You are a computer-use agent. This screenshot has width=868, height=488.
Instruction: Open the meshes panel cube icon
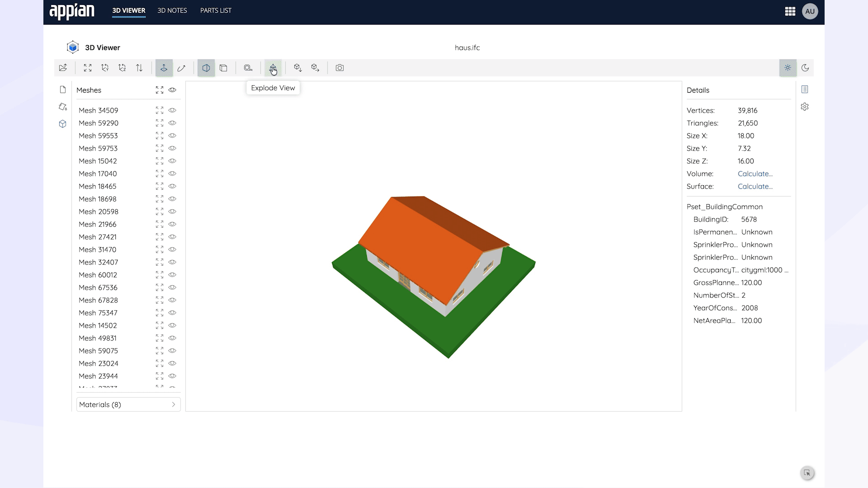point(63,124)
